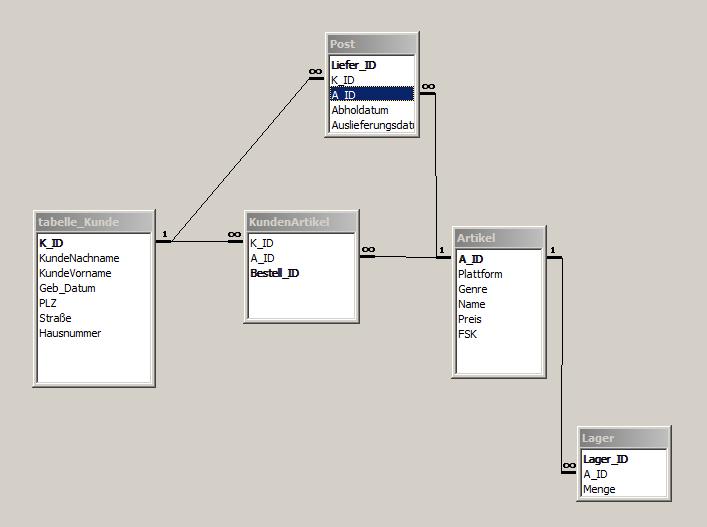Click K_ID field in KundenArtikel table
707x527 pixels.
coord(301,243)
